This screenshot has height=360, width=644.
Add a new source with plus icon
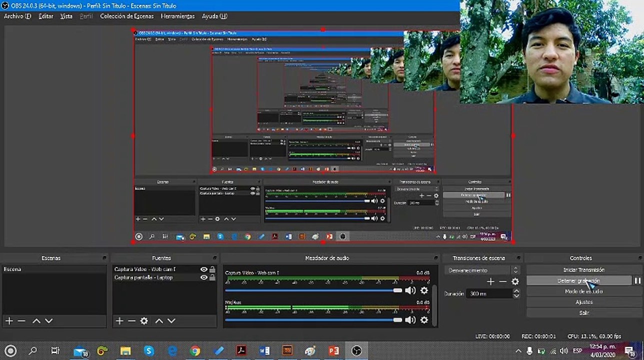point(119,321)
